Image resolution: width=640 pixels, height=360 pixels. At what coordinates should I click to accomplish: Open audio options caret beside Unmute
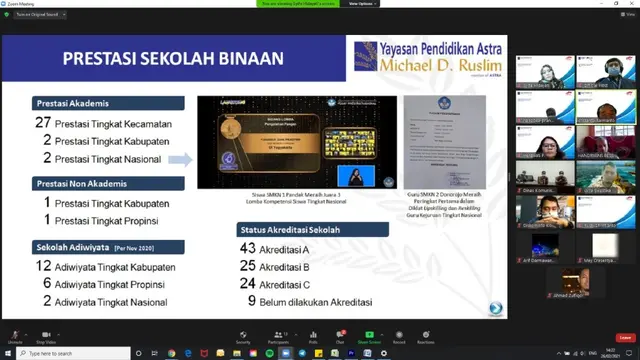point(26,335)
